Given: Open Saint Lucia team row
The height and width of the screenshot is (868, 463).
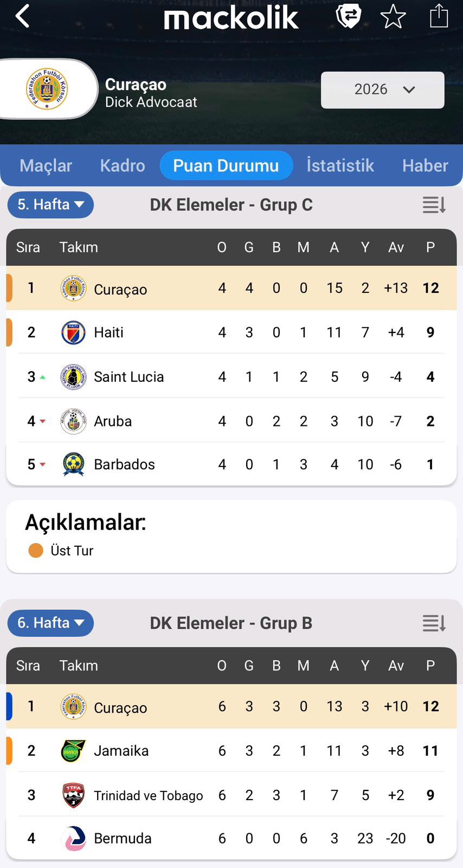Looking at the screenshot, I should [x=128, y=376].
